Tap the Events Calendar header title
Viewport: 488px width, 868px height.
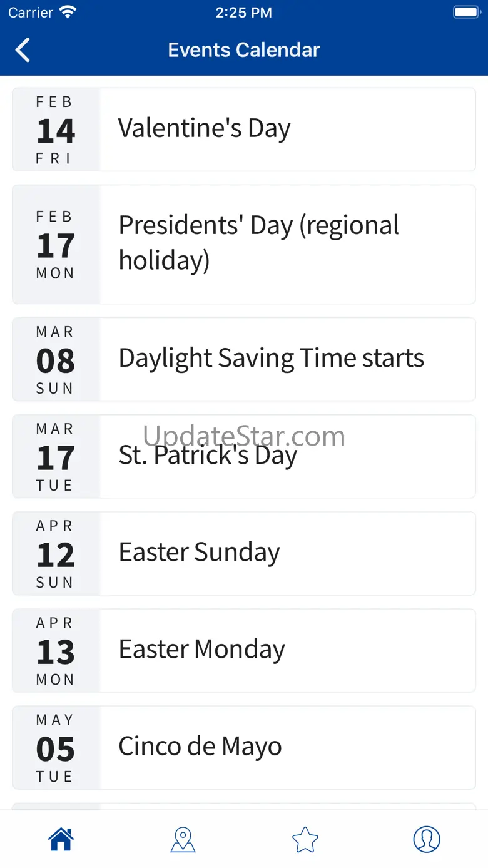click(x=244, y=50)
